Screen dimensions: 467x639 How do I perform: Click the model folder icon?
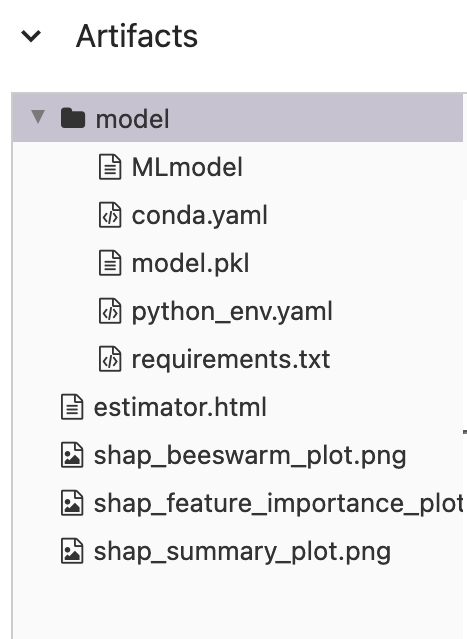tap(73, 118)
